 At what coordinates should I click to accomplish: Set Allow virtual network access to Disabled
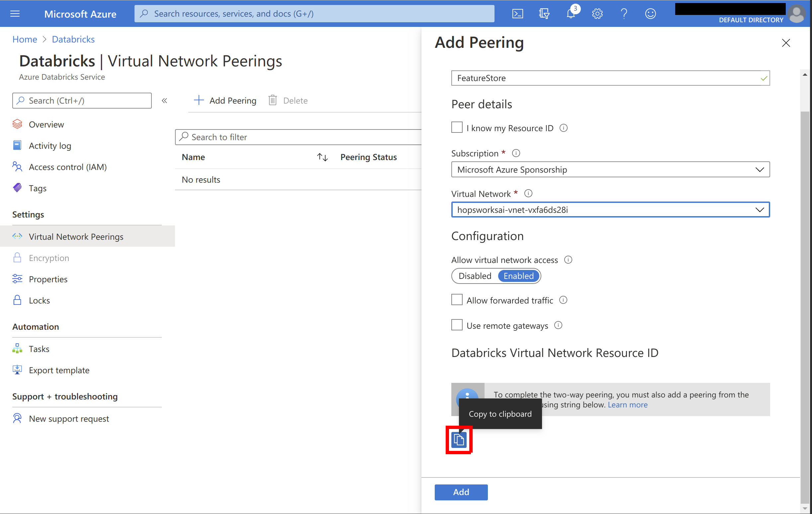pyautogui.click(x=475, y=276)
